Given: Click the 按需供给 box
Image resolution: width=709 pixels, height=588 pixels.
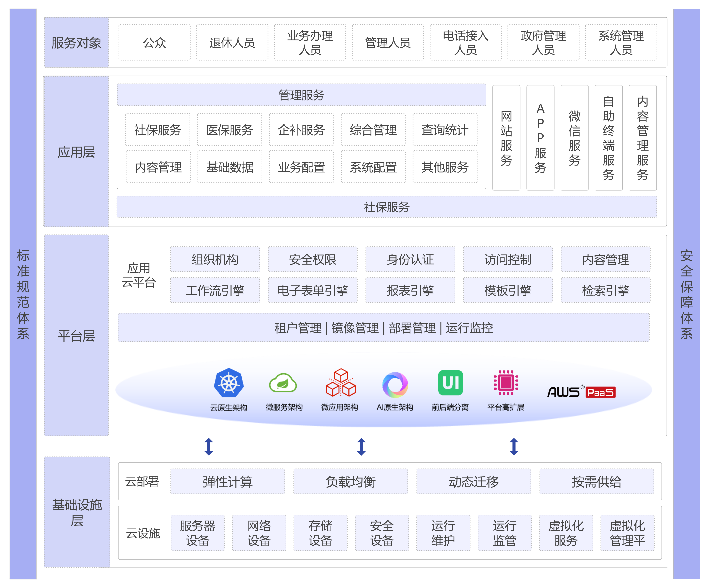Looking at the screenshot, I should point(597,481).
